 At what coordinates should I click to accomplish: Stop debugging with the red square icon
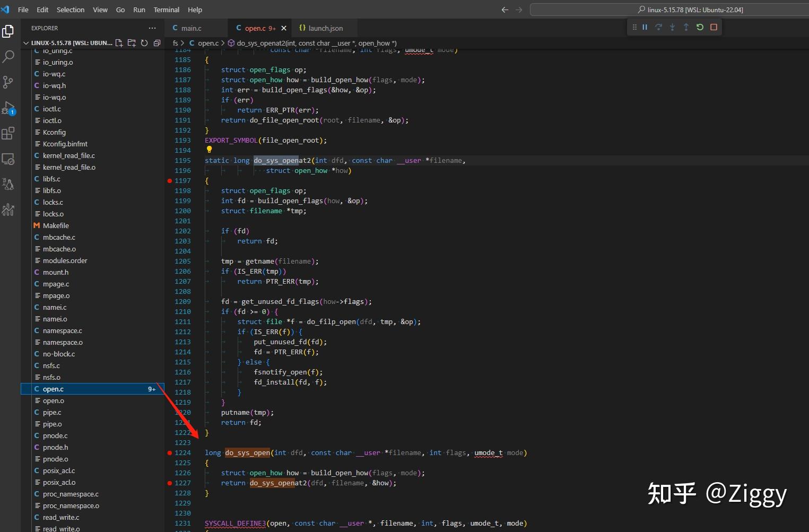714,27
